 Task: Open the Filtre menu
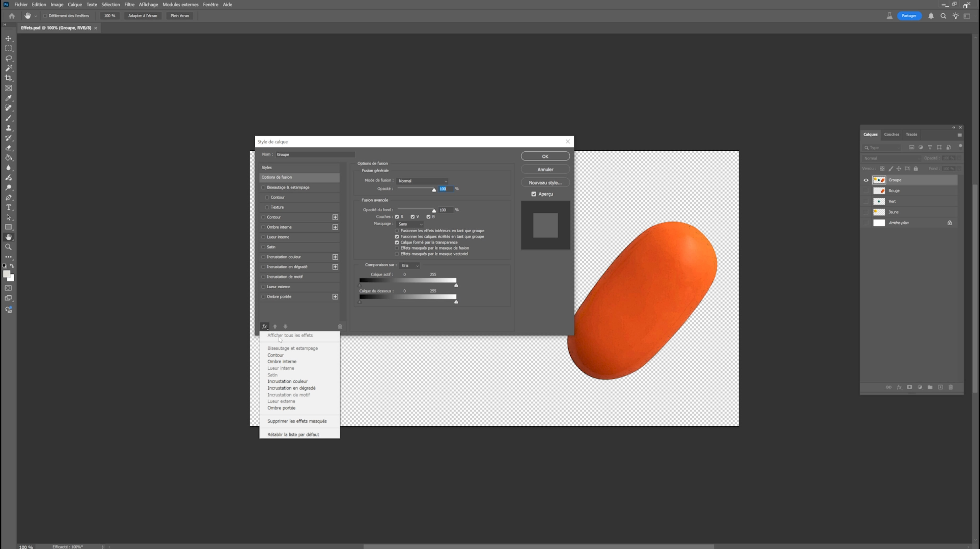click(x=129, y=4)
